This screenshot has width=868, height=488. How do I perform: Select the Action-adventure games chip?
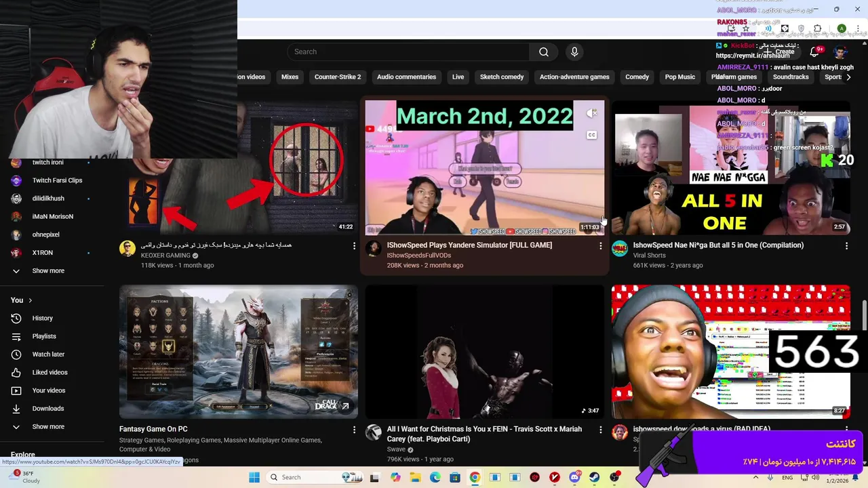574,77
